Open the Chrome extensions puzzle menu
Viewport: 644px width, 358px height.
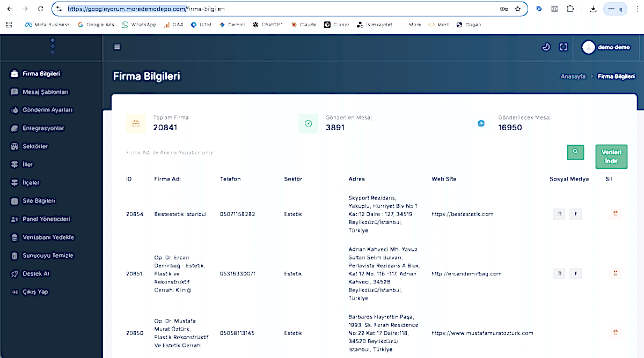[x=570, y=9]
